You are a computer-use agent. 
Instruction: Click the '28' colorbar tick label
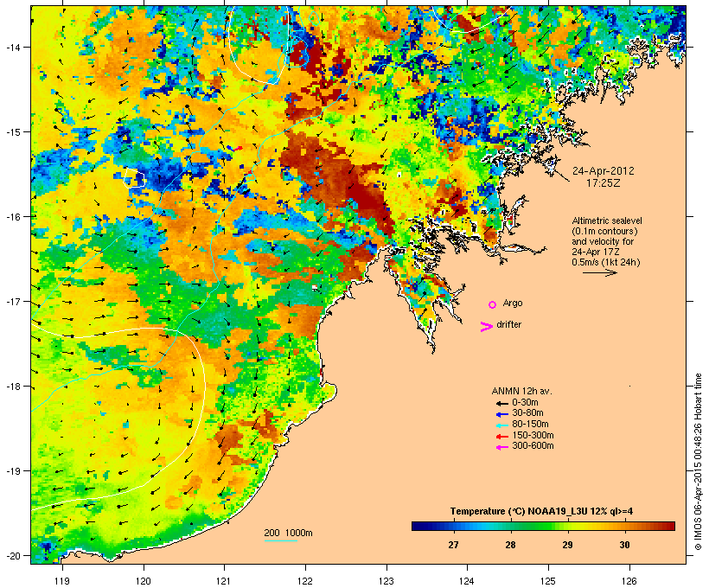510,545
